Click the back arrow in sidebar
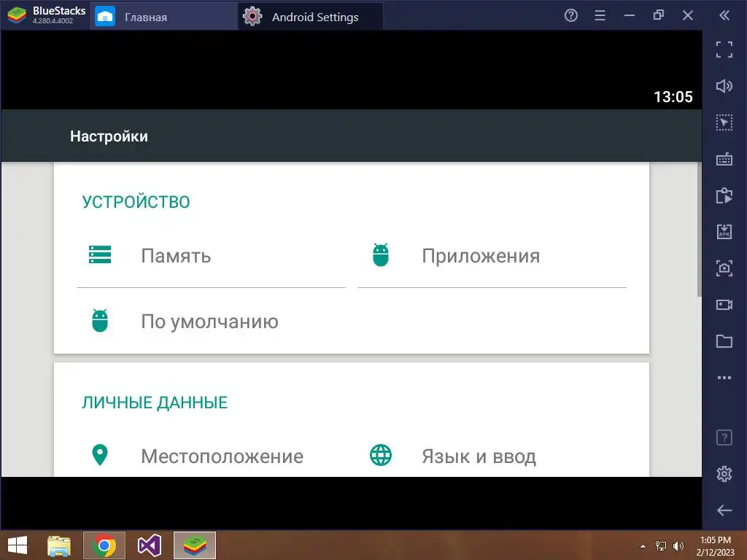Screen dimensions: 747x560 pos(724,510)
